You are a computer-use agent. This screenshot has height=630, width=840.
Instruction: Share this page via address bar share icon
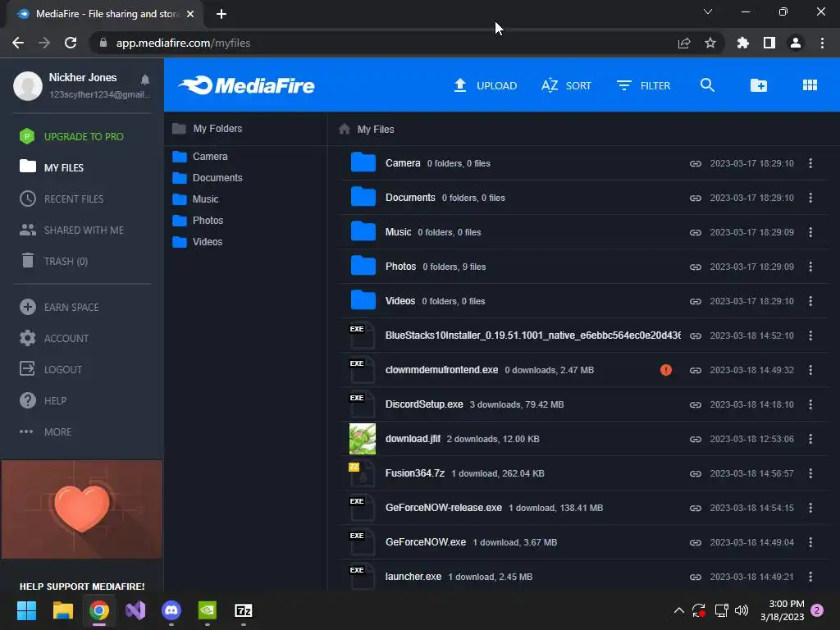684,43
